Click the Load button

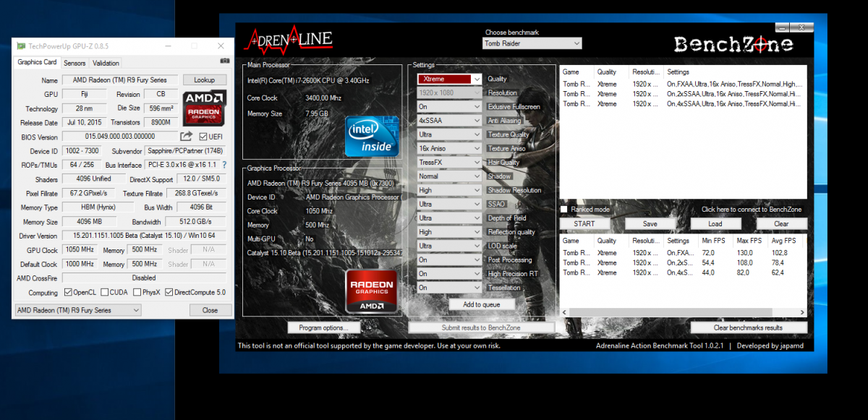715,223
